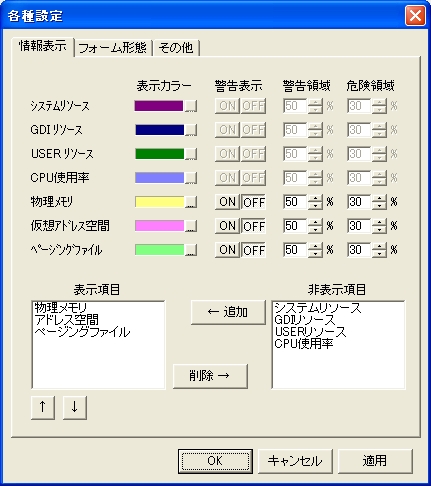Click the 適用 button
The image size is (431, 486).
pyautogui.click(x=375, y=461)
